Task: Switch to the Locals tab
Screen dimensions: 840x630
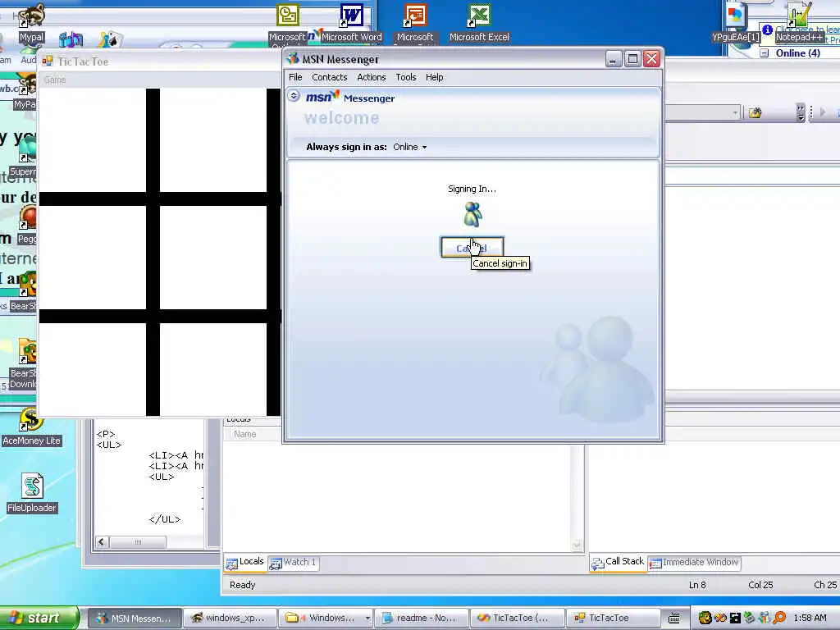Action: 245,562
